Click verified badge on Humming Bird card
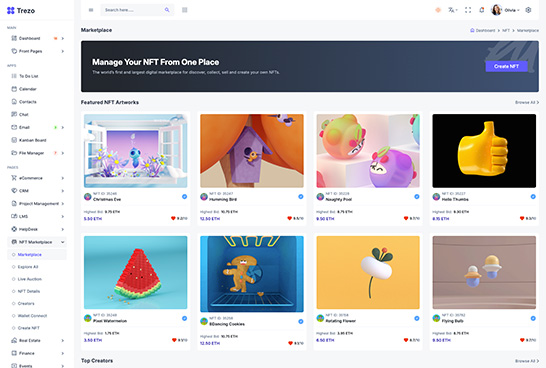 pyautogui.click(x=301, y=197)
